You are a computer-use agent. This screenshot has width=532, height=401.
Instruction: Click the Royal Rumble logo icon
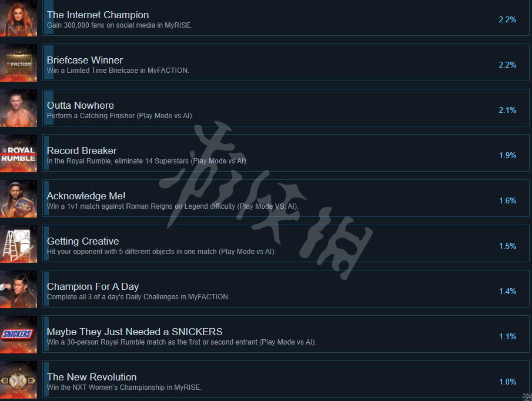click(18, 153)
